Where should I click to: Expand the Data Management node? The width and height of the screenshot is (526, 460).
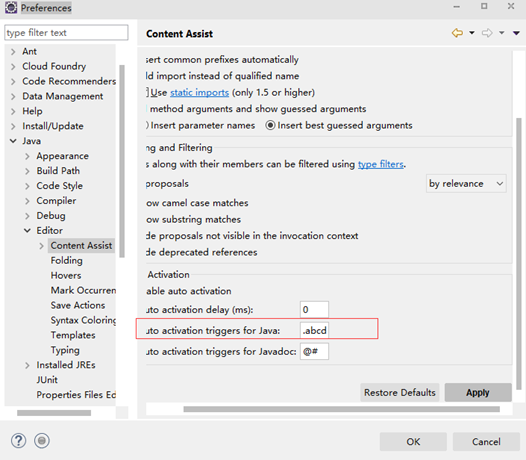click(x=13, y=97)
